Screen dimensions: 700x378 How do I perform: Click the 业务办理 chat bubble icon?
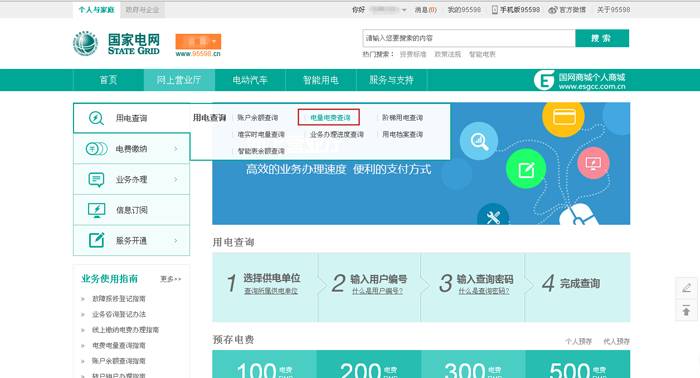96,179
